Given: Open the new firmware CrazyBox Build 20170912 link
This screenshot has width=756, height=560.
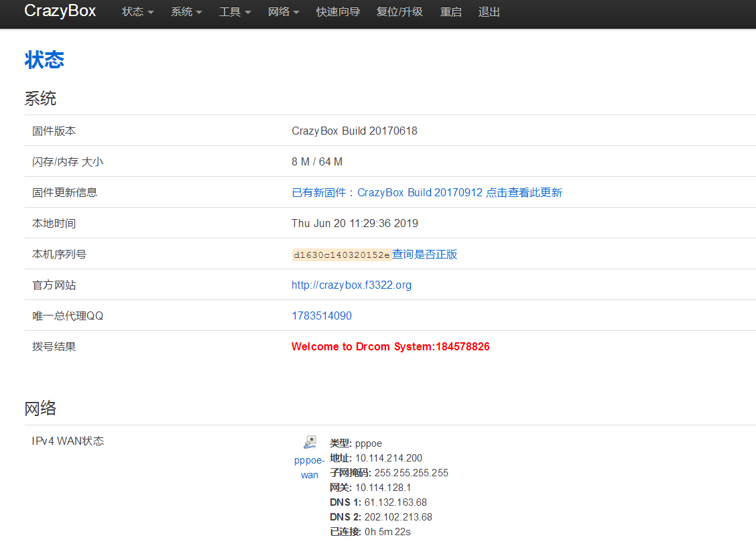Looking at the screenshot, I should 427,193.
